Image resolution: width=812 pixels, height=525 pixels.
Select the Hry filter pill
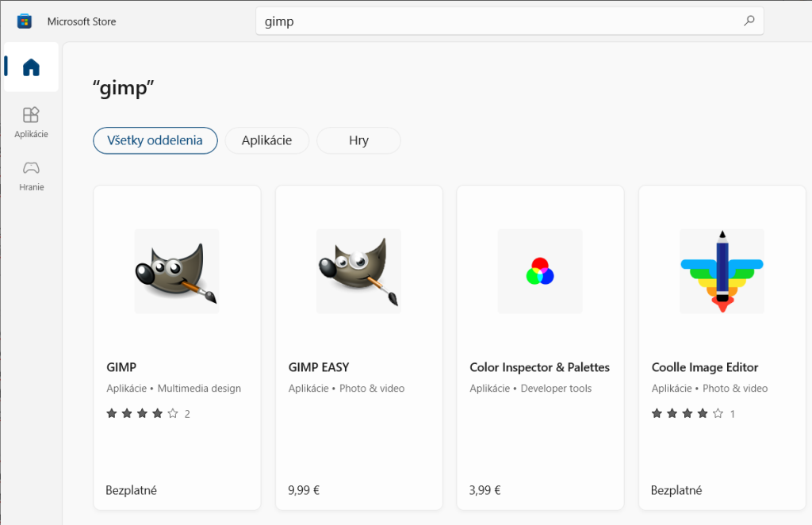[x=358, y=140]
